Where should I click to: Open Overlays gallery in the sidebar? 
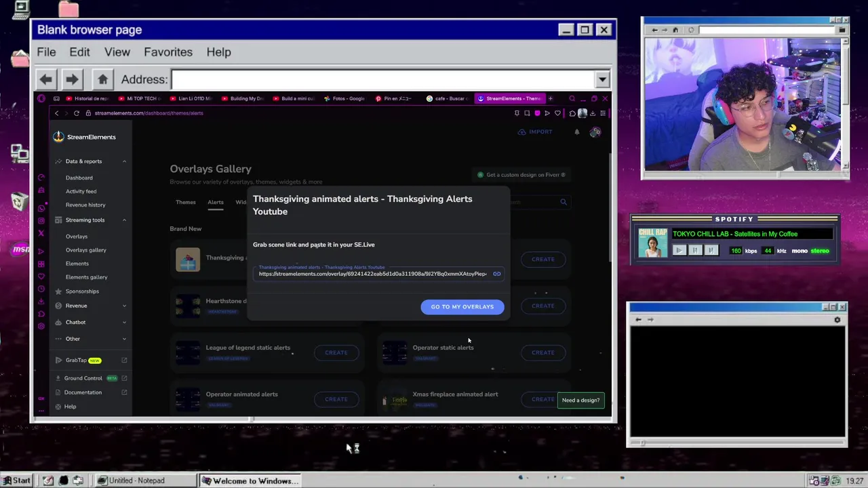click(x=86, y=250)
